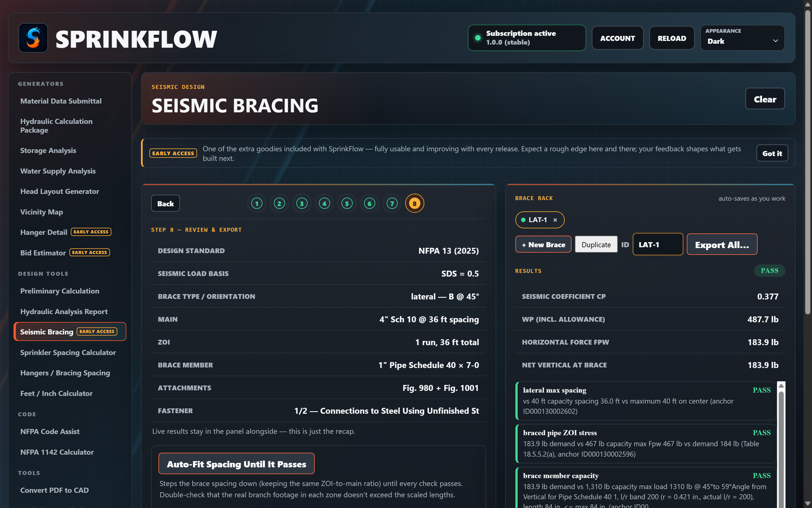Viewport: 812px width, 508px height.
Task: Click the fastener value Connections to Steel
Action: (x=387, y=411)
